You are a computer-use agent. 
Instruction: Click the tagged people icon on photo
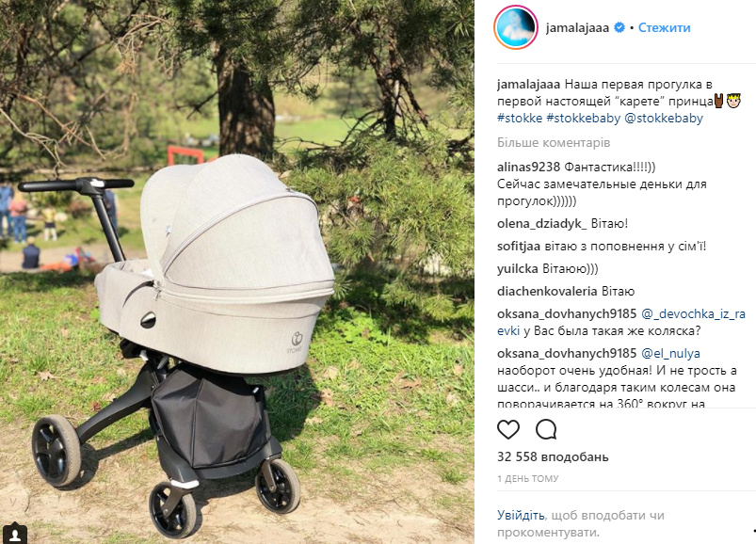[14, 534]
